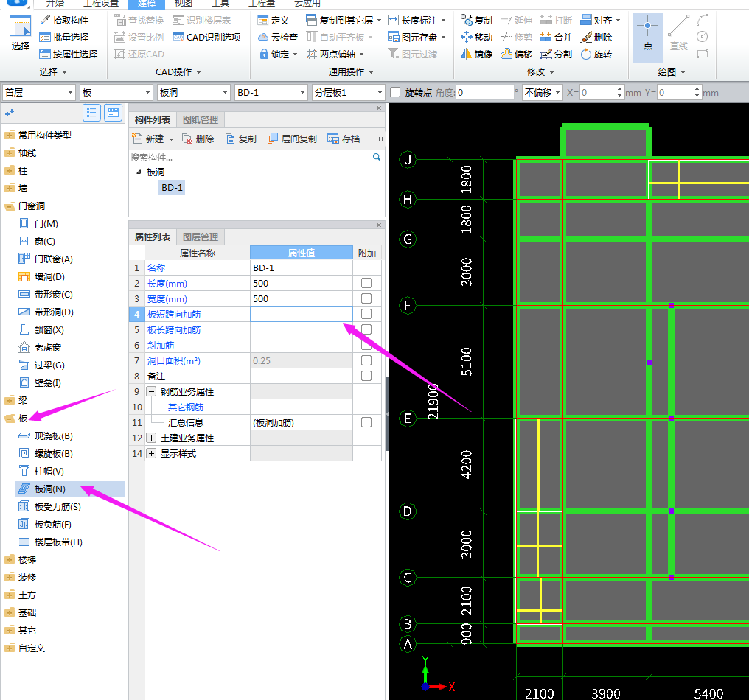Increase the X offset stepper value
This screenshot has width=749, height=700.
tap(619, 89)
